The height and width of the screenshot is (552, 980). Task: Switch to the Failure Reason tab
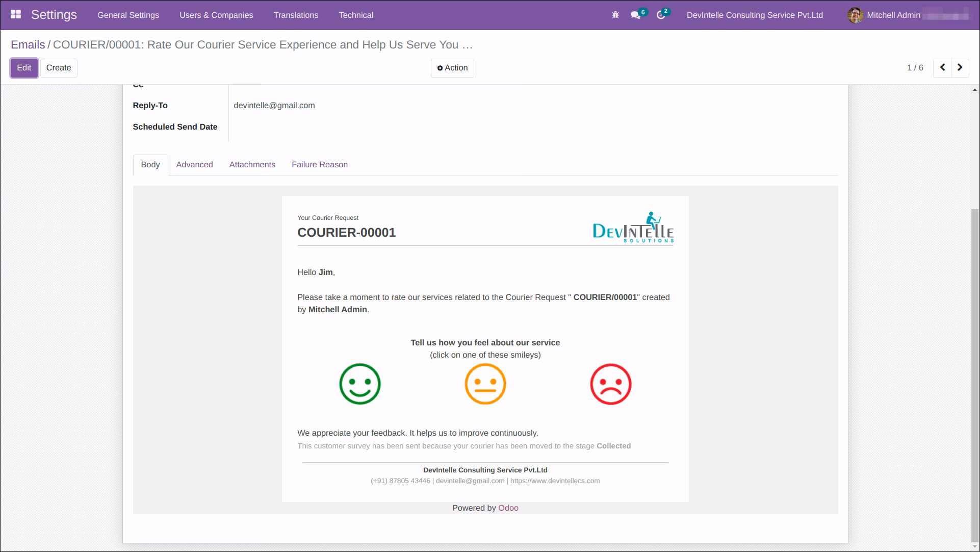tap(320, 165)
